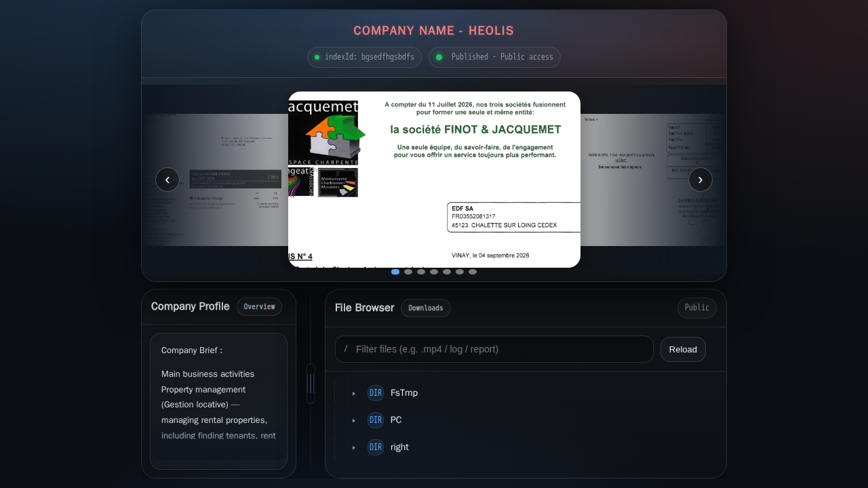
Task: Grab the vertical panel divider handle
Action: point(311,384)
